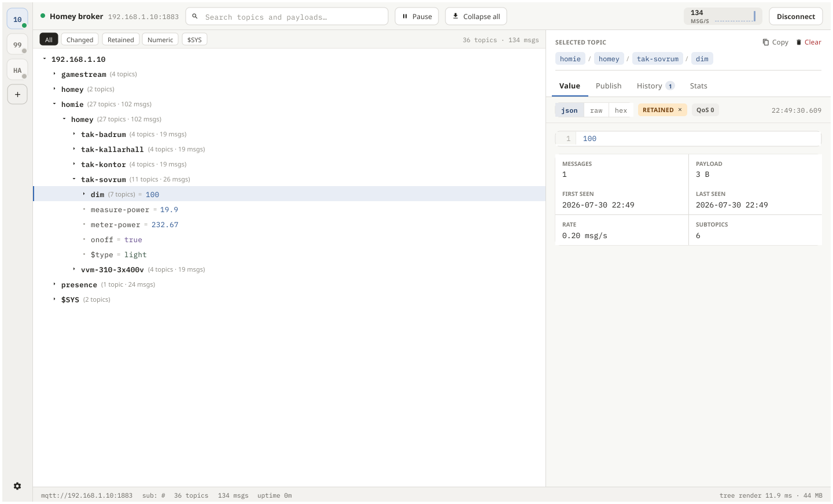
Task: Open the History tab
Action: 655,86
